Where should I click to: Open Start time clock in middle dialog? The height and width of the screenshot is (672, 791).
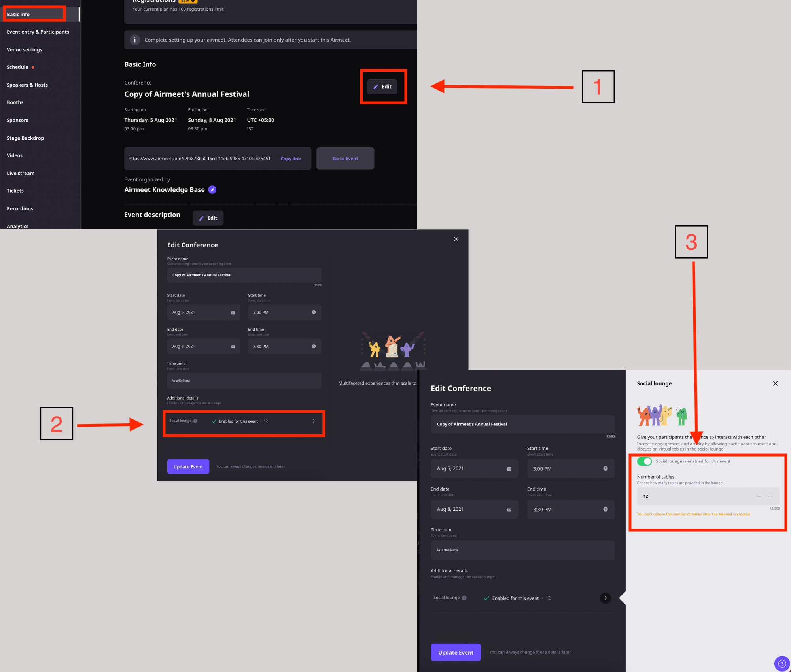(314, 312)
